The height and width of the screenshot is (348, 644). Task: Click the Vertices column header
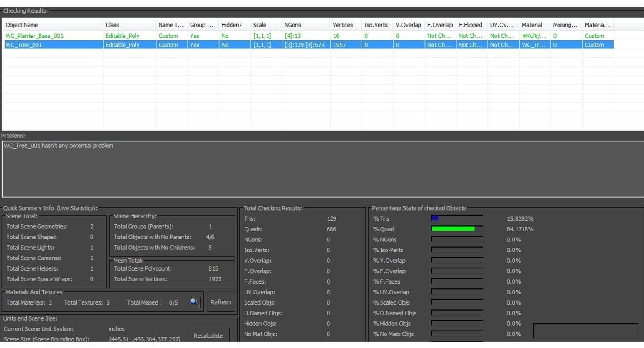coord(346,25)
